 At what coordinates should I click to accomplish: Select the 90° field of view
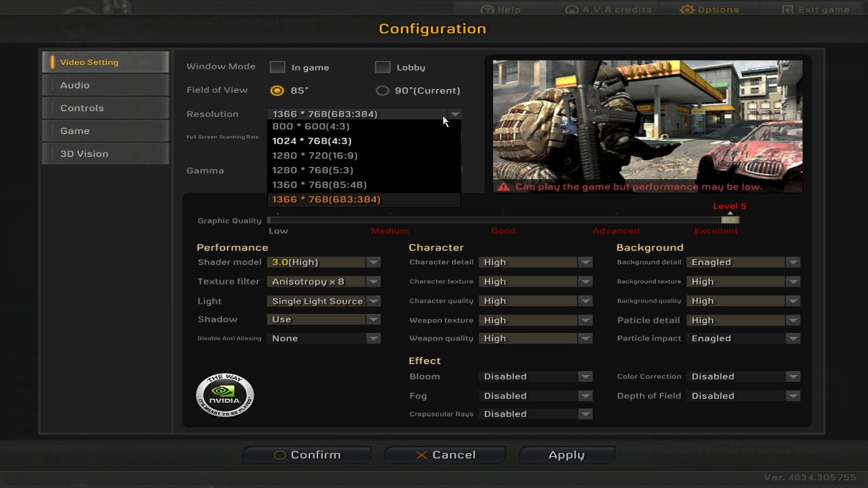(383, 91)
